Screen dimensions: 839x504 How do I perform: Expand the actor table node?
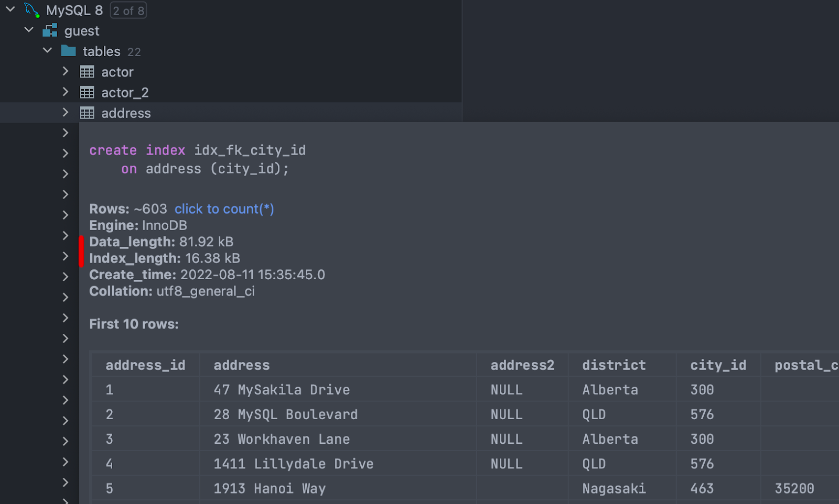[66, 71]
